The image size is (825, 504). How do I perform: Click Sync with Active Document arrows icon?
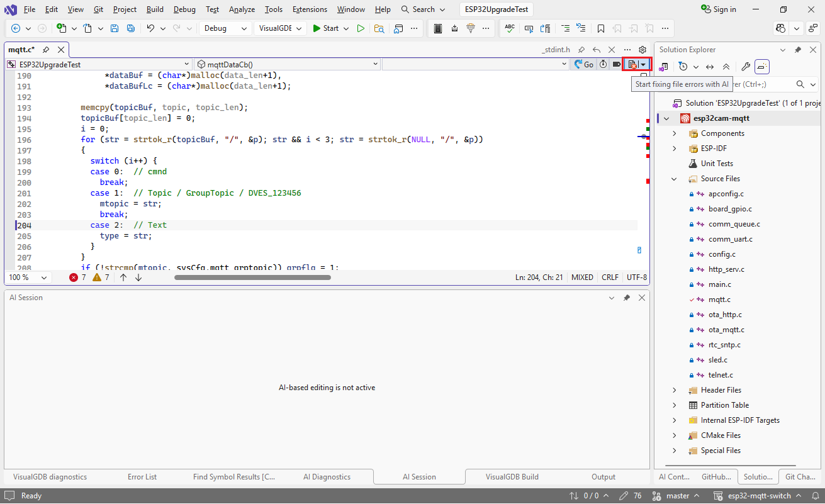(x=709, y=67)
